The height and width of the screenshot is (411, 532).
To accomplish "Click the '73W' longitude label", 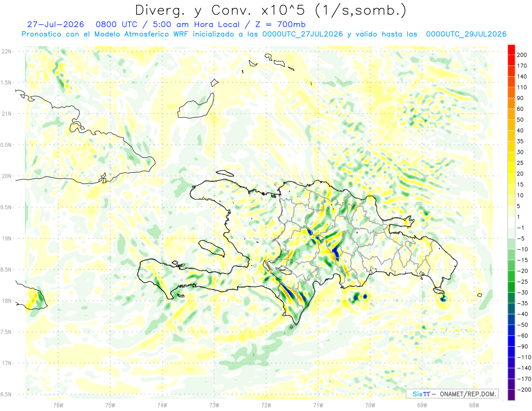I will [214, 405].
